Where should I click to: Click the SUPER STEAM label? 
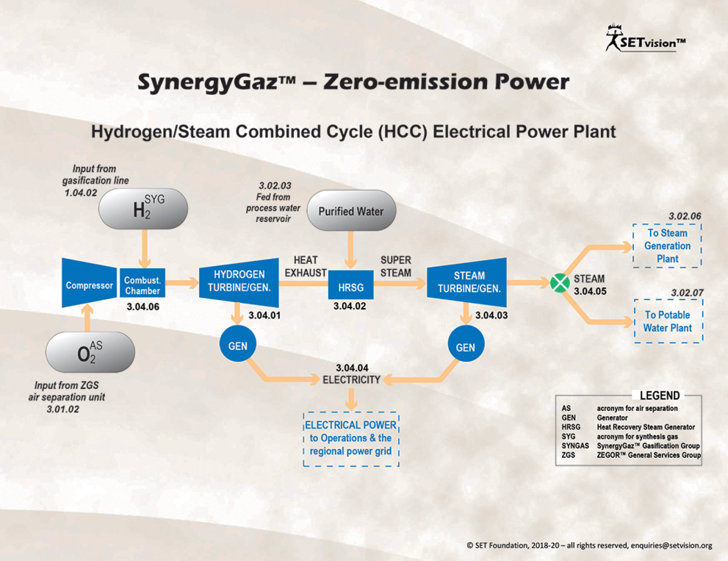[395, 266]
